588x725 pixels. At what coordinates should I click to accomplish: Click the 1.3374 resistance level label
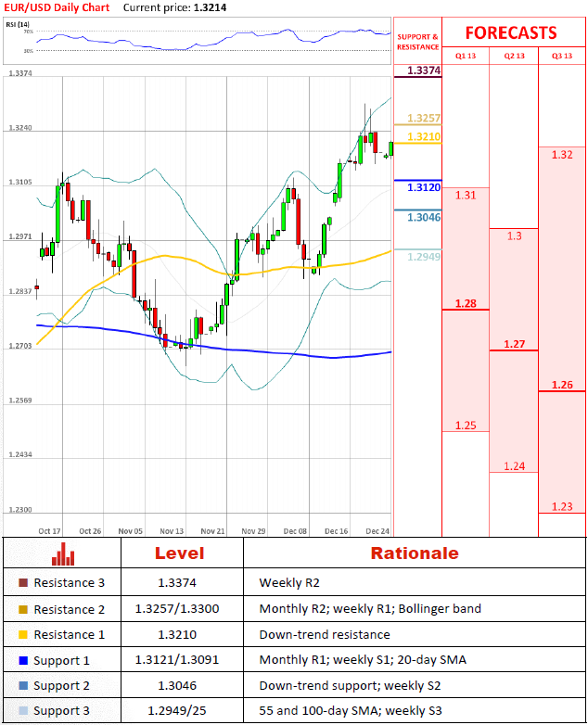424,70
